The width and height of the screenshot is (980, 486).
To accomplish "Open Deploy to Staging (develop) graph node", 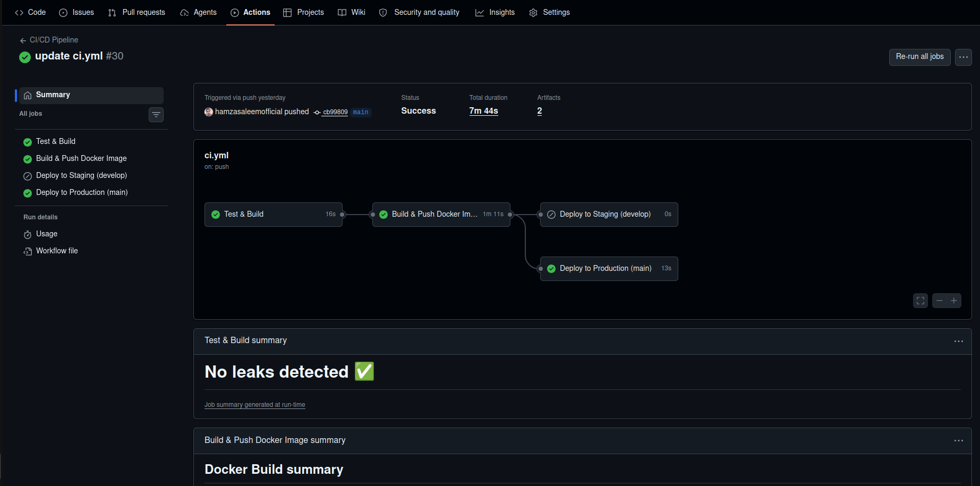I will [609, 215].
